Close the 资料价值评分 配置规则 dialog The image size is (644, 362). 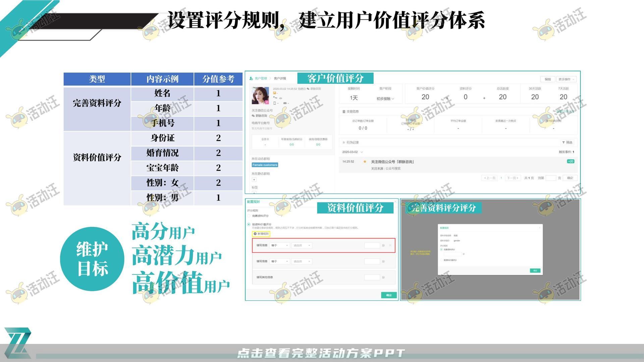point(395,201)
